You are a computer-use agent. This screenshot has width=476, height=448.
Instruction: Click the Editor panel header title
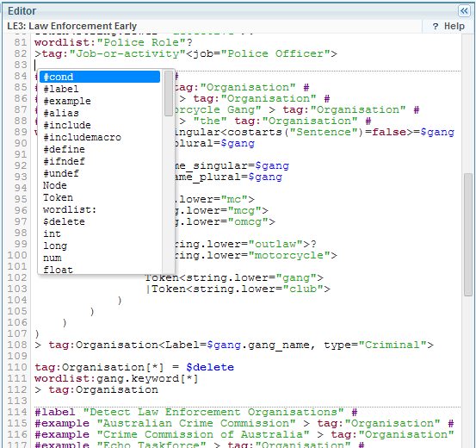[22, 11]
